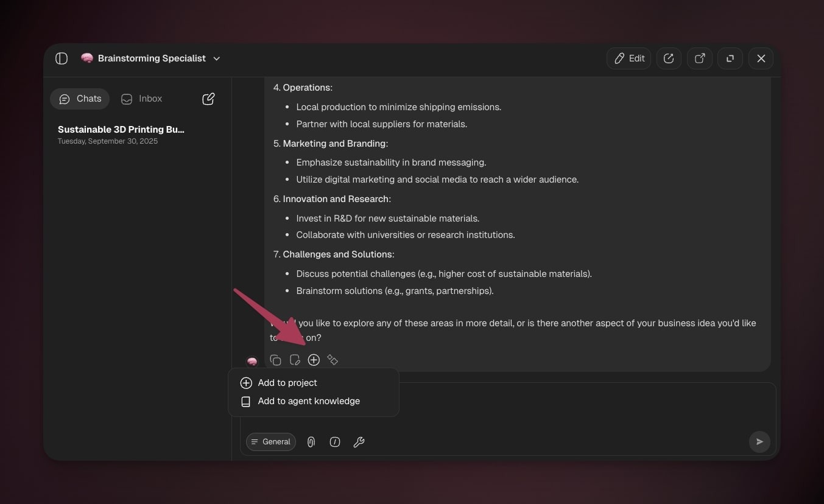Select Add to project menu item
This screenshot has width=824, height=504.
pos(287,383)
